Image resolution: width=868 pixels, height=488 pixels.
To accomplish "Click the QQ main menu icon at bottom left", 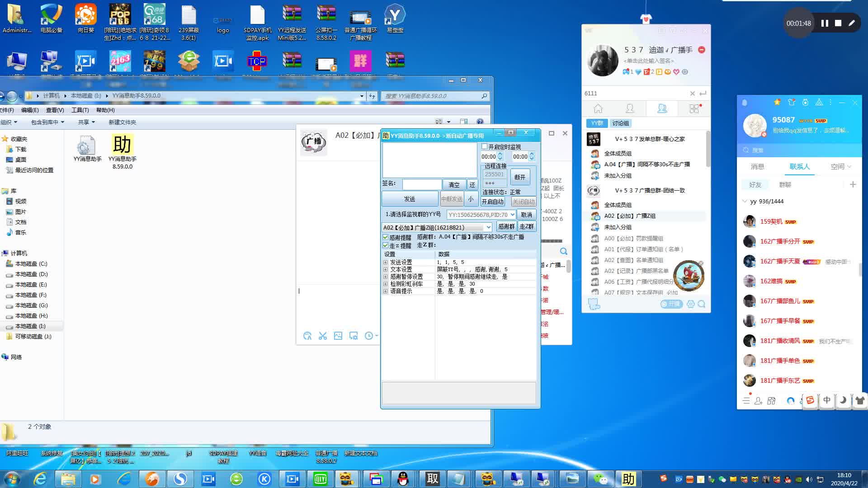I will [x=746, y=400].
